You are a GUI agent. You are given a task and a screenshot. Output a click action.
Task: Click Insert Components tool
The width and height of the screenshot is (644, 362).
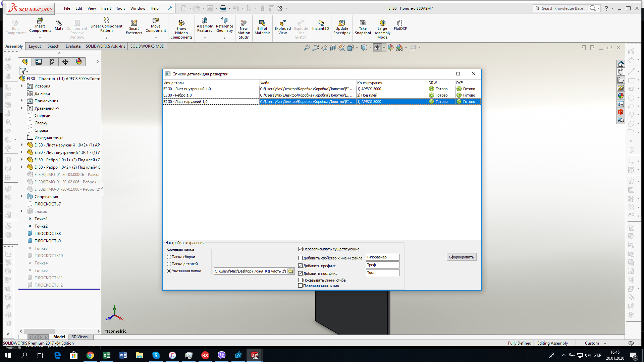tap(40, 25)
